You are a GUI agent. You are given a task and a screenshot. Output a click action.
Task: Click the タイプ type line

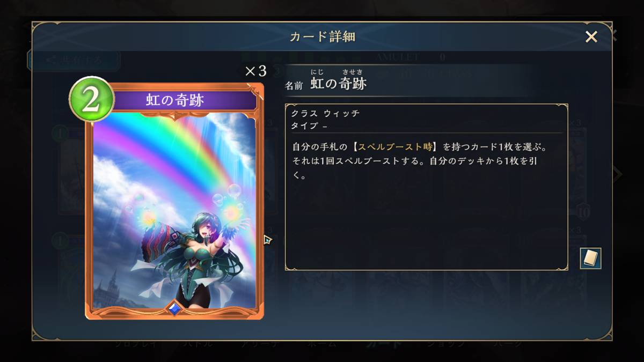click(x=309, y=126)
